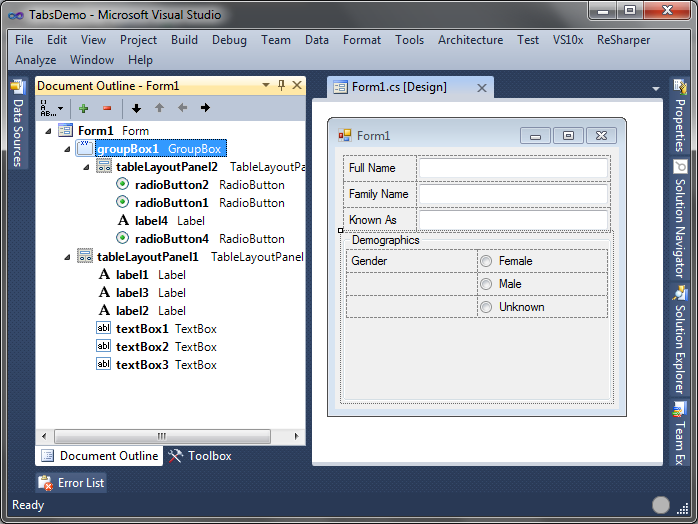Close the Document Outline panel
This screenshot has height=524, width=698.
click(x=296, y=85)
